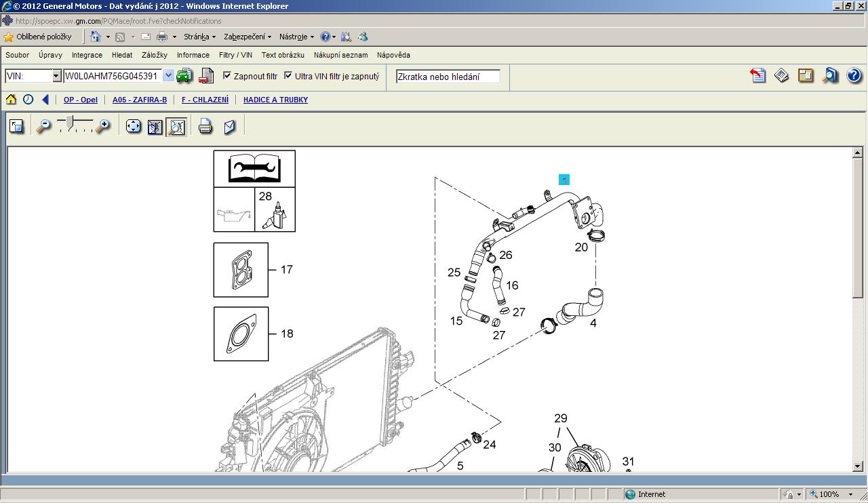868x503 pixels.
Task: Toggle the 'Zapnout filtr' checkbox
Action: pyautogui.click(x=227, y=76)
